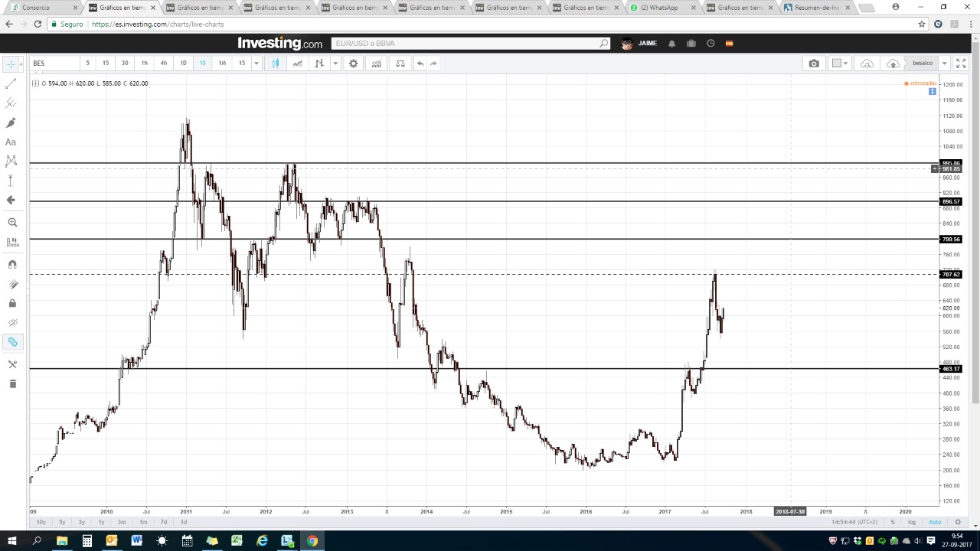Select the candlestick chart style
This screenshot has width=980, height=551.
pyautogui.click(x=276, y=64)
